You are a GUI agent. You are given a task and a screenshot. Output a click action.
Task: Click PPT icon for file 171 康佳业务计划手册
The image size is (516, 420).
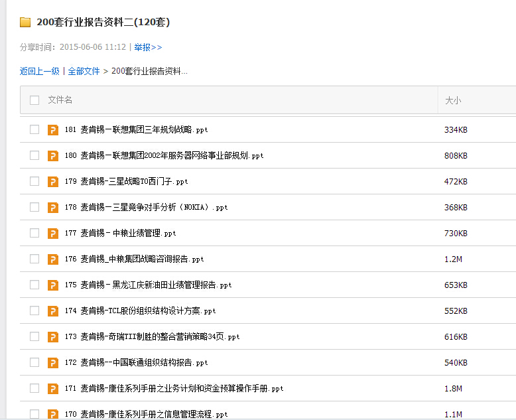tap(53, 388)
